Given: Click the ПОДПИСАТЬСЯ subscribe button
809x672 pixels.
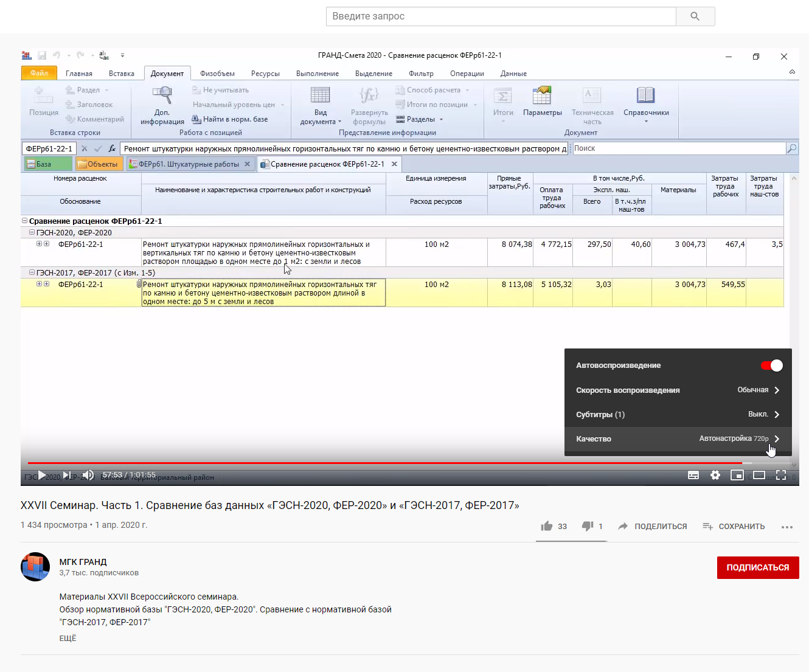Looking at the screenshot, I should (x=758, y=567).
